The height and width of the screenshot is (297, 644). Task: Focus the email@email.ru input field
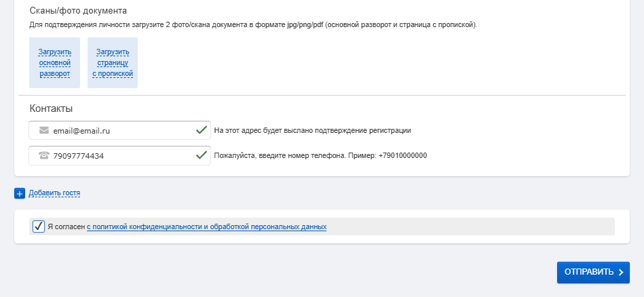[x=122, y=130]
